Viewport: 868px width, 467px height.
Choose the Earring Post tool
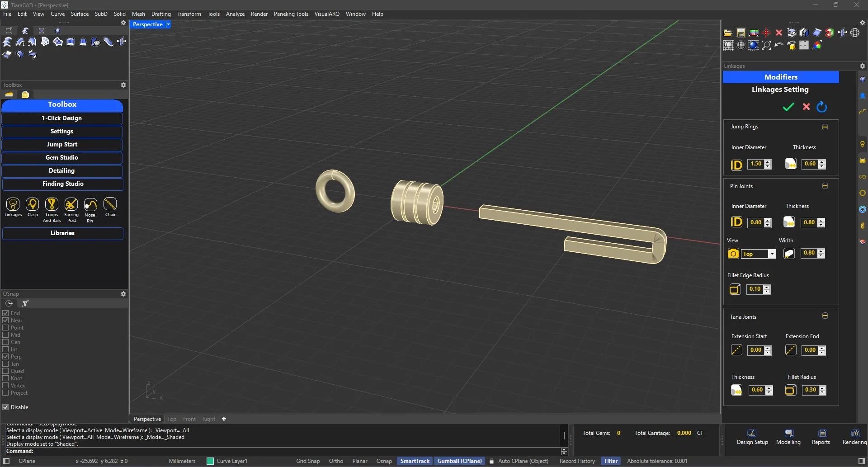71,205
